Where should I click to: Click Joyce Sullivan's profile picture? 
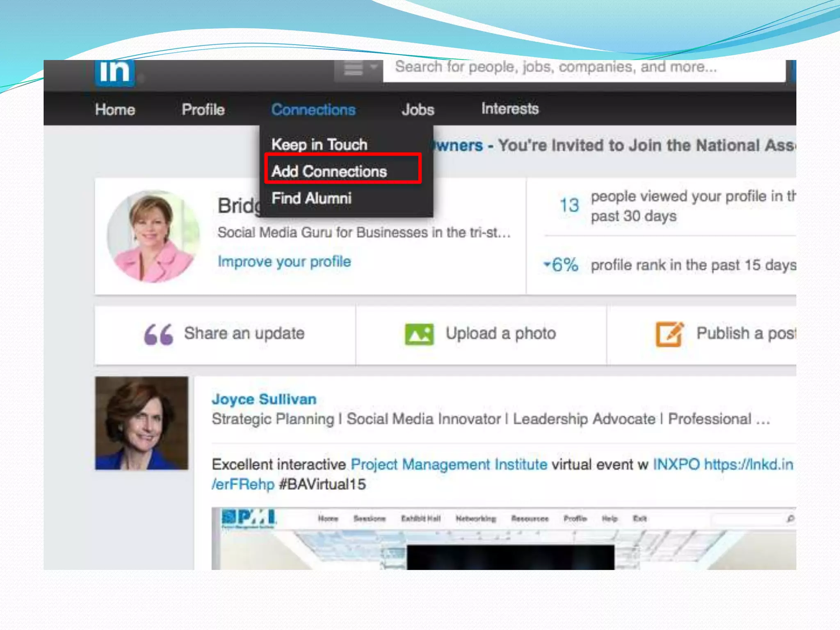[142, 423]
